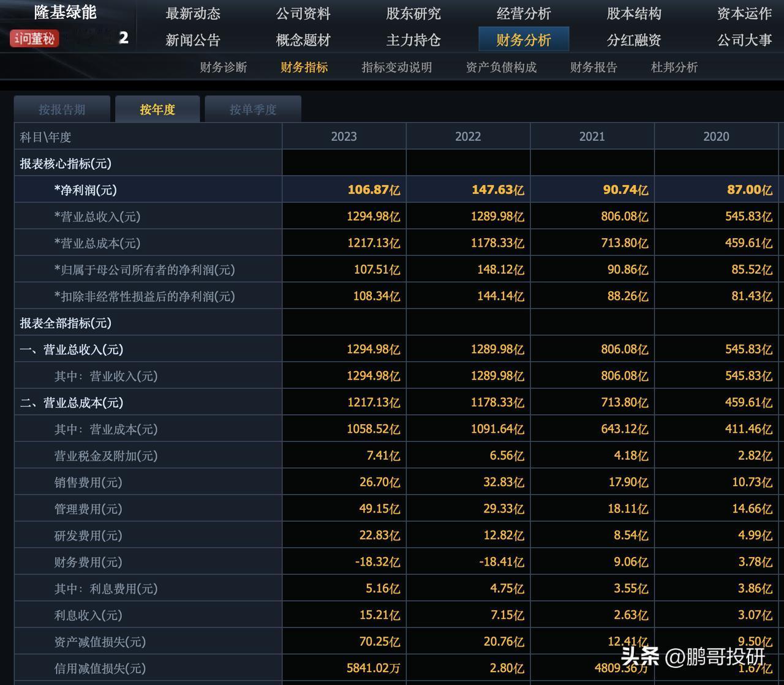
Task: Open the 公司资料 tab
Action: [x=303, y=13]
